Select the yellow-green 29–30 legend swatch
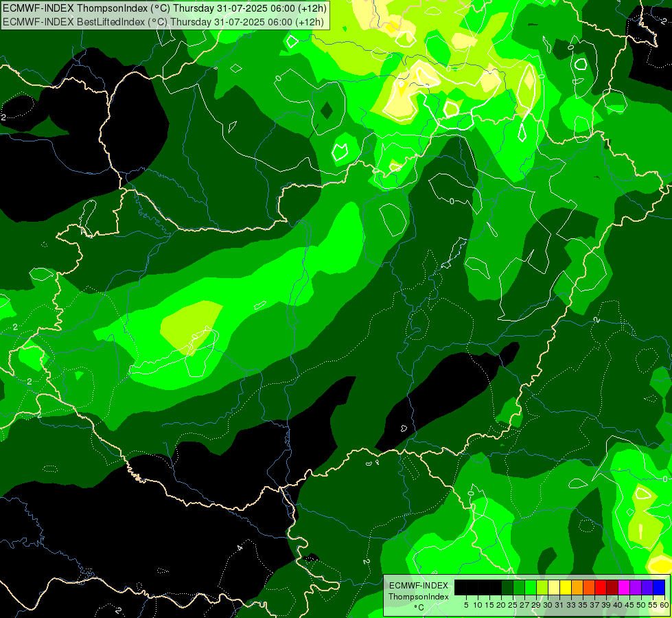 pos(542,587)
